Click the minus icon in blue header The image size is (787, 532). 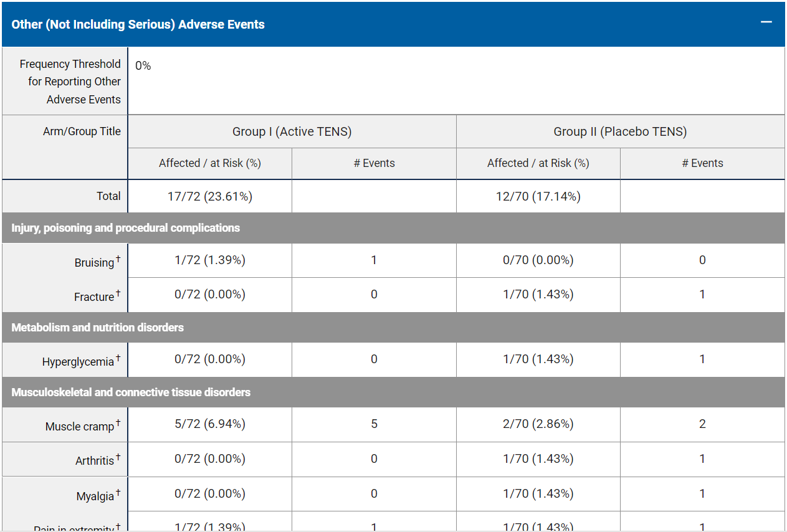click(766, 23)
